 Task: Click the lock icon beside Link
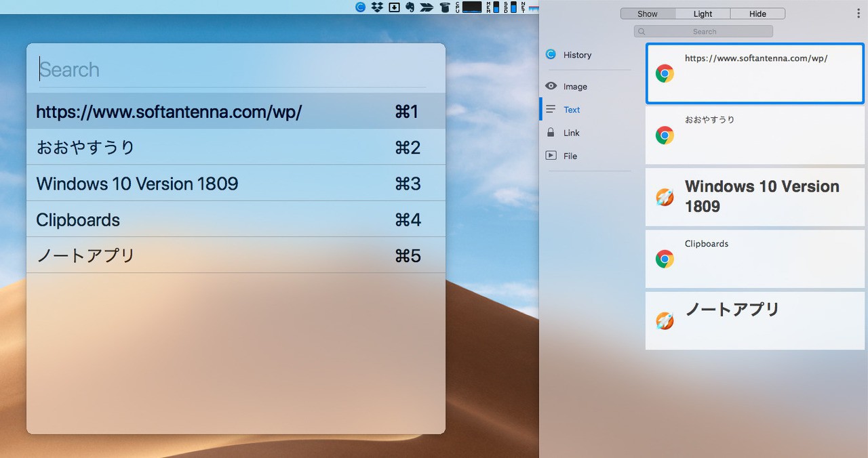(551, 133)
